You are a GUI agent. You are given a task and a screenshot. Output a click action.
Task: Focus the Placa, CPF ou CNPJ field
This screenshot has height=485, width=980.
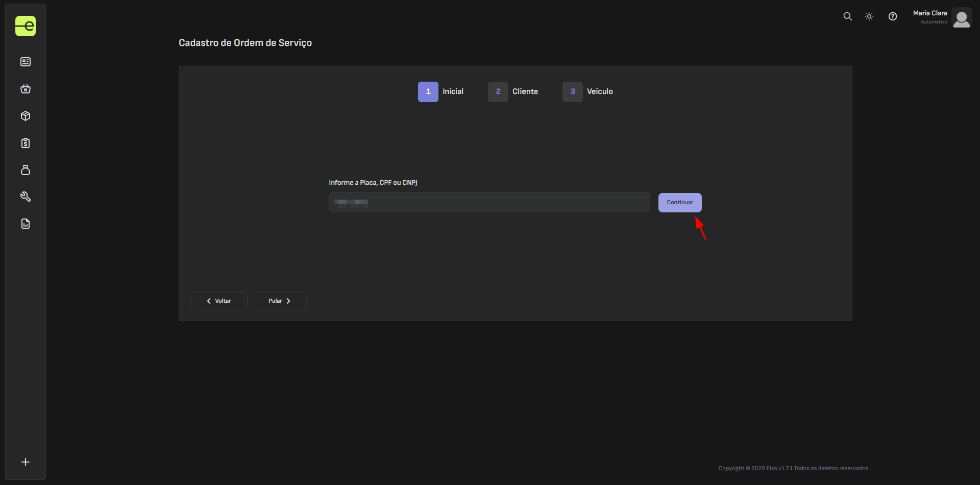(489, 202)
